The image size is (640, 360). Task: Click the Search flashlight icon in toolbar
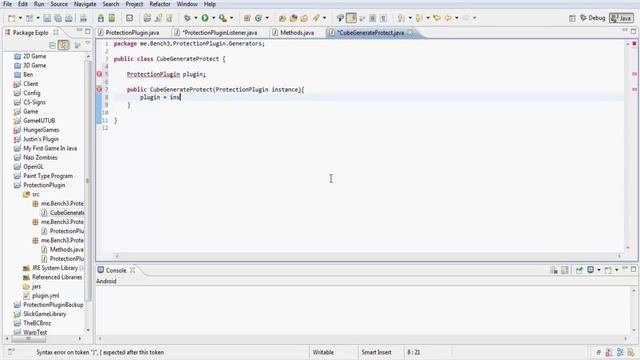[x=316, y=18]
